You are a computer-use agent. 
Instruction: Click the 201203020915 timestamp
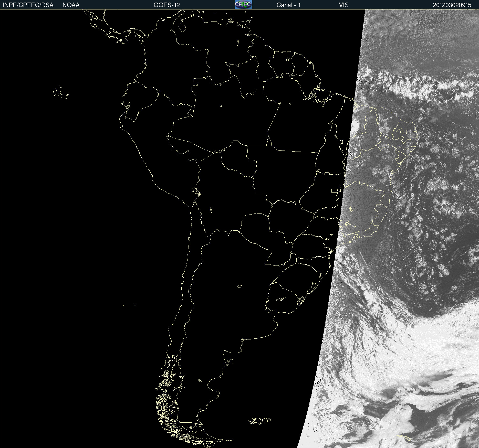(452, 5)
